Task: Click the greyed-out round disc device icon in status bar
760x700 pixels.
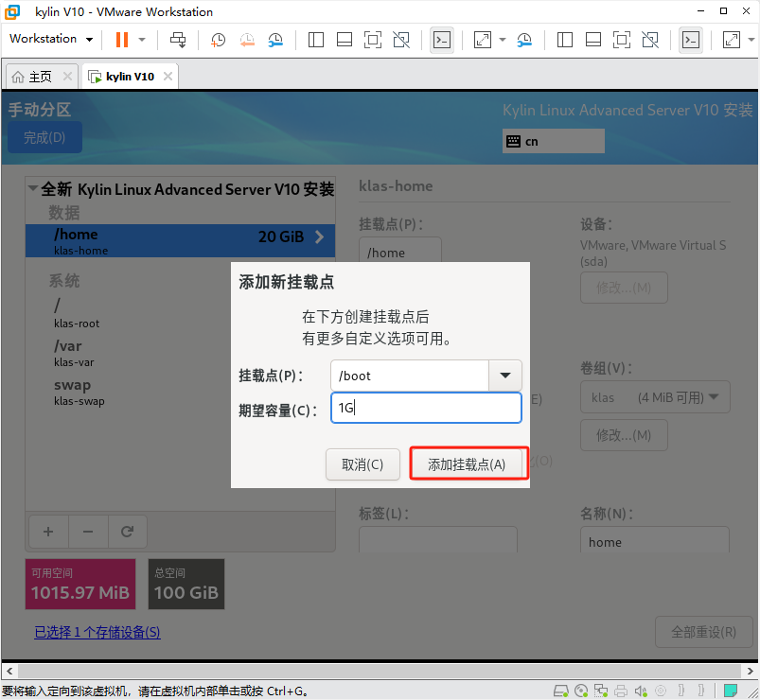Action: 661,691
